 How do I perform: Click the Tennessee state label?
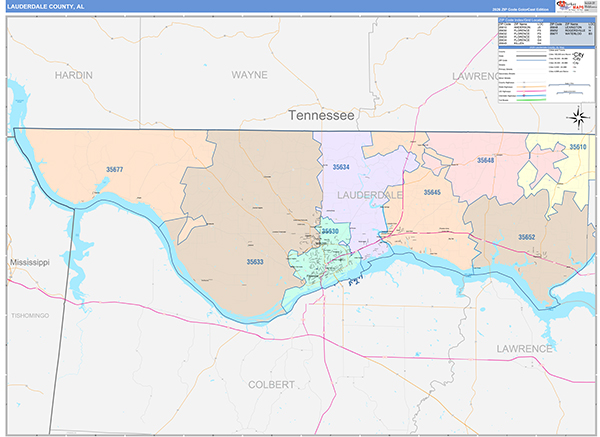[x=321, y=115]
